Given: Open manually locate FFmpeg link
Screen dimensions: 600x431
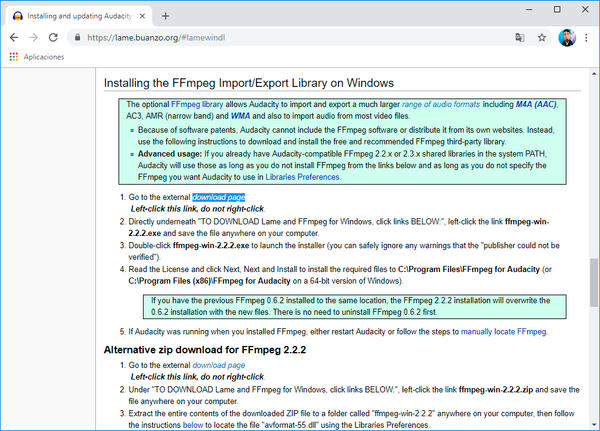Looking at the screenshot, I should pyautogui.click(x=503, y=331).
